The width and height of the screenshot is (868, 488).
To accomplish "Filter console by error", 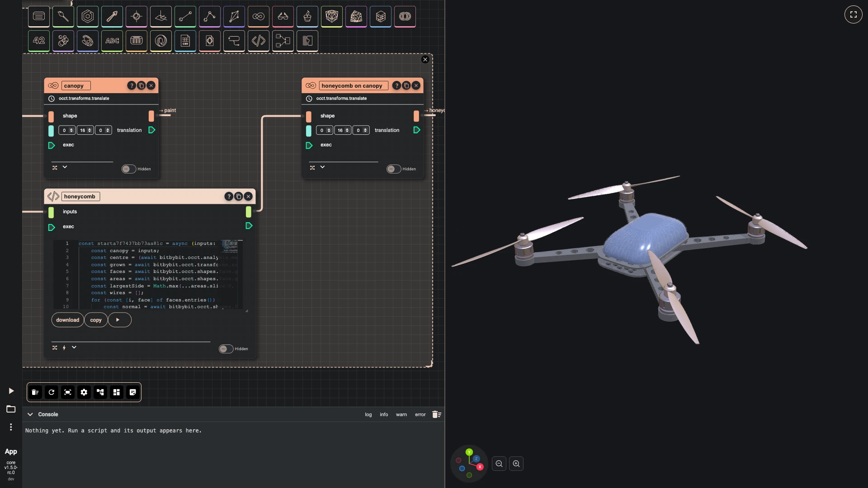I will tap(420, 414).
